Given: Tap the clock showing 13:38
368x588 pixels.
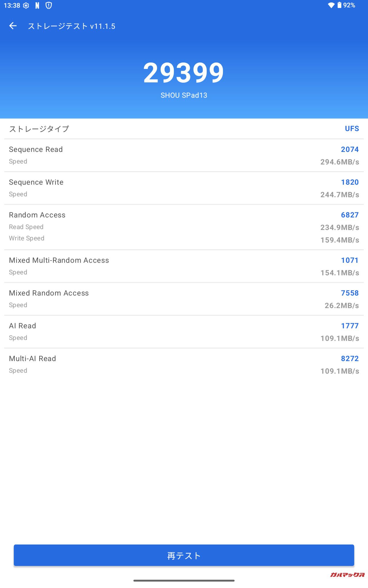Looking at the screenshot, I should point(12,5).
